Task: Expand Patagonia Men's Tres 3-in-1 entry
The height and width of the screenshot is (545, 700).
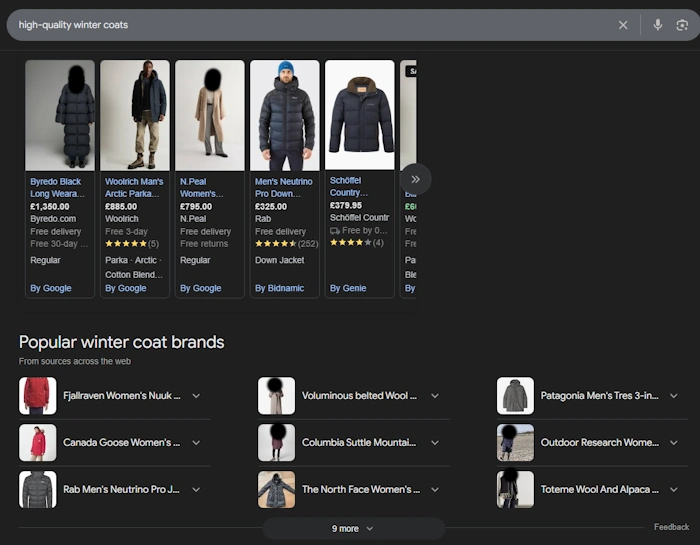Action: point(674,396)
